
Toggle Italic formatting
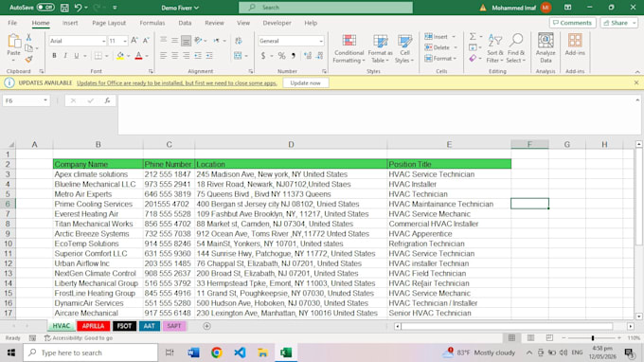(x=65, y=56)
